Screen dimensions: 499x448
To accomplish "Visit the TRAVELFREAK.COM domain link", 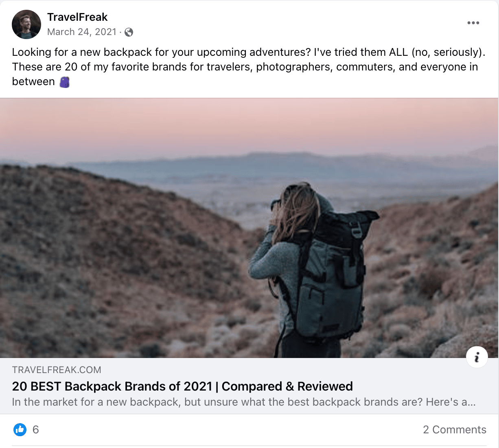I will click(57, 370).
